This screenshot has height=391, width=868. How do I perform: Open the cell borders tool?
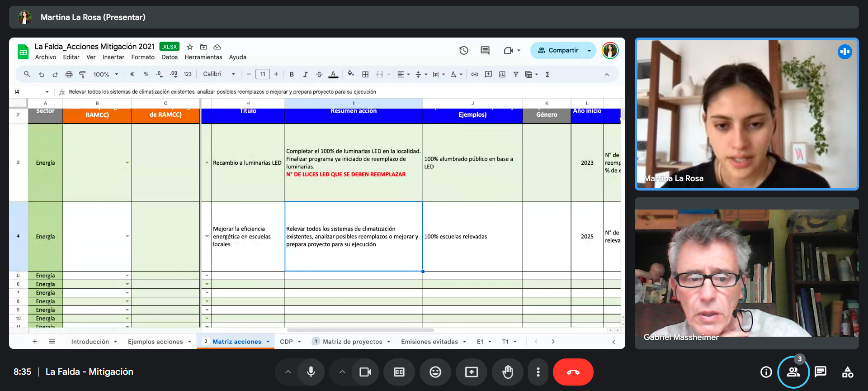click(365, 75)
